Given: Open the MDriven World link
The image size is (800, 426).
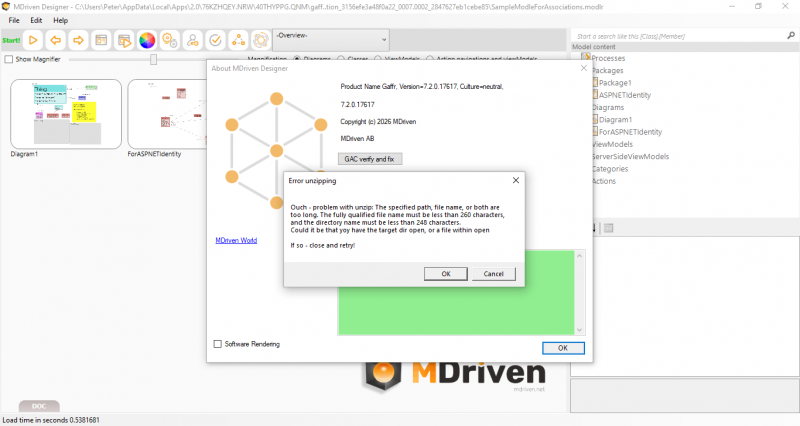Looking at the screenshot, I should coord(236,240).
